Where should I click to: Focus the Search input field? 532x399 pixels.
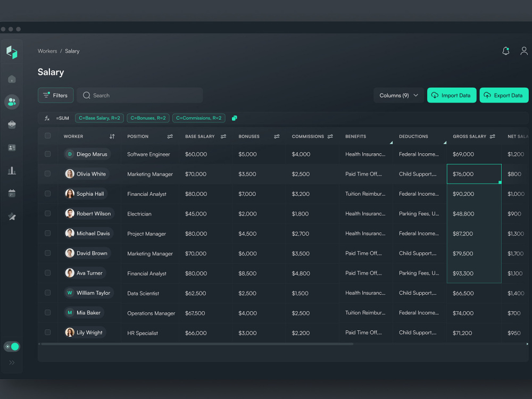click(140, 95)
